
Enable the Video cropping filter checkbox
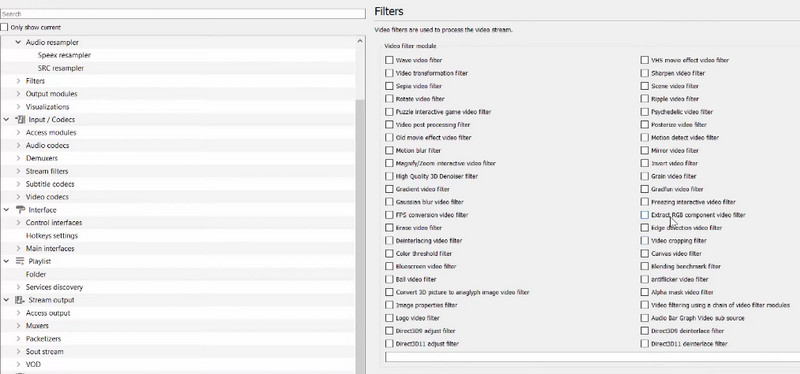tap(645, 240)
